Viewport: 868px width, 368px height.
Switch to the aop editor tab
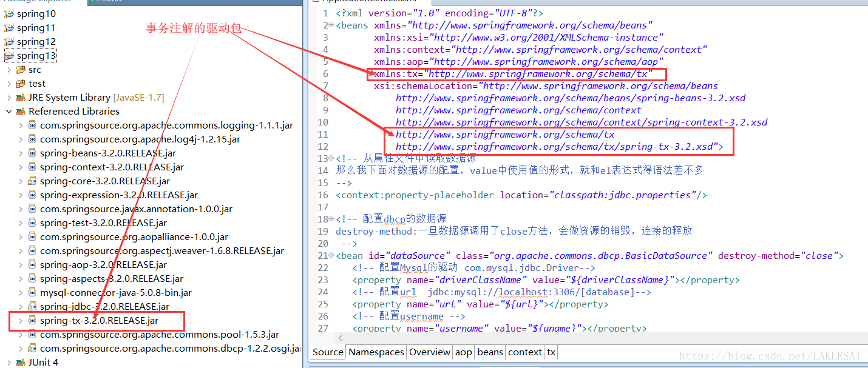464,352
